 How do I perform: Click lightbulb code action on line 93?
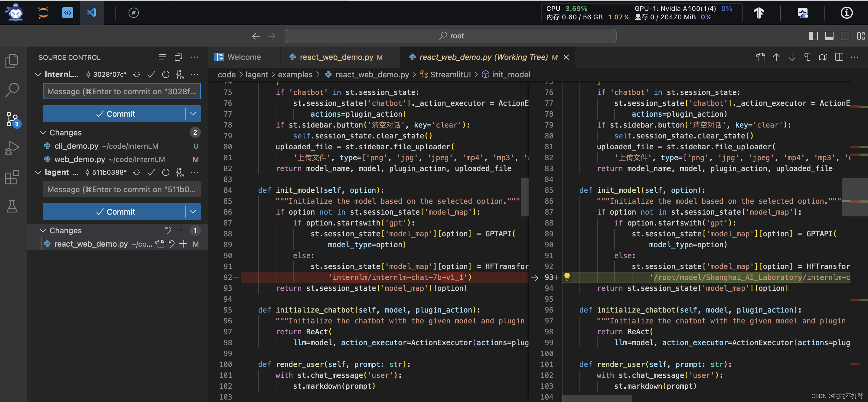coord(567,277)
